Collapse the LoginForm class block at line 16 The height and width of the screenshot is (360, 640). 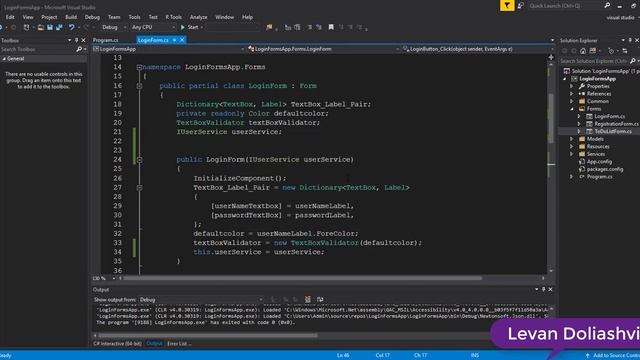click(x=139, y=86)
